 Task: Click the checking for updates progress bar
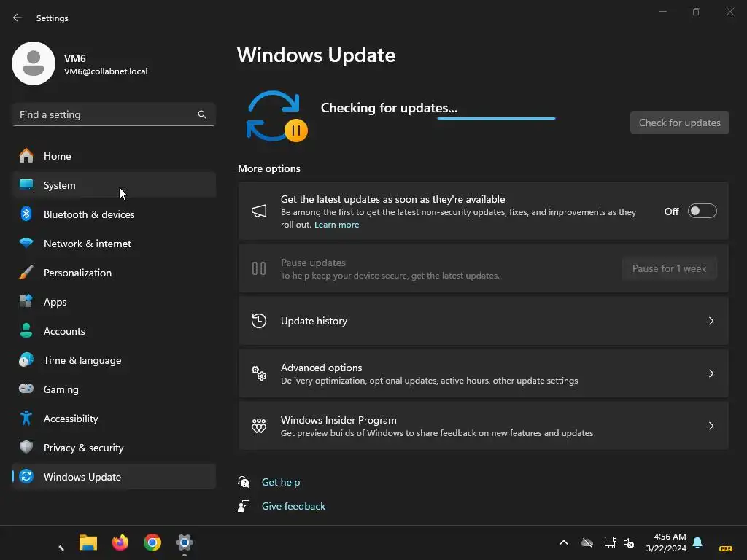pos(496,118)
